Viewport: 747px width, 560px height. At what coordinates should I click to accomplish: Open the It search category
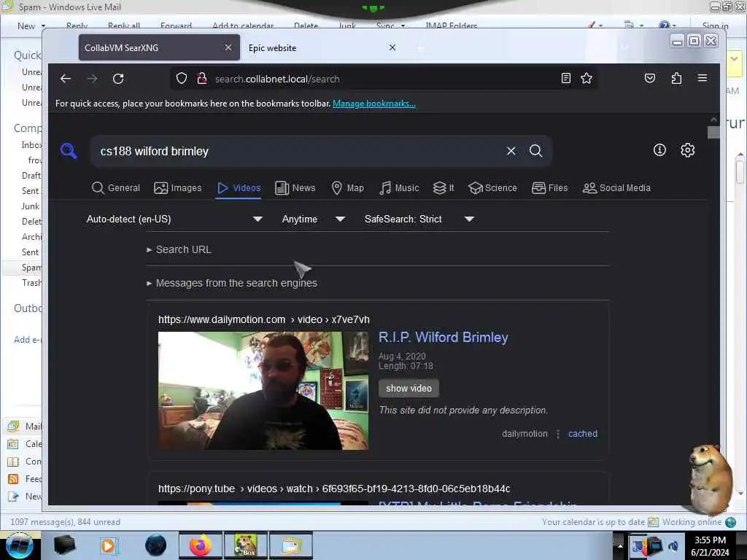click(x=444, y=188)
